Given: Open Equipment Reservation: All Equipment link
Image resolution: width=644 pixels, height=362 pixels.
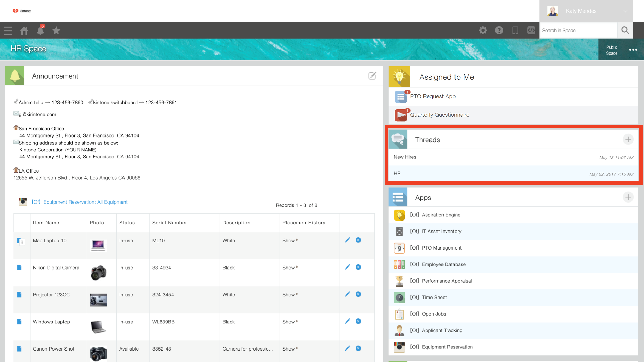Looking at the screenshot, I should coord(85,202).
